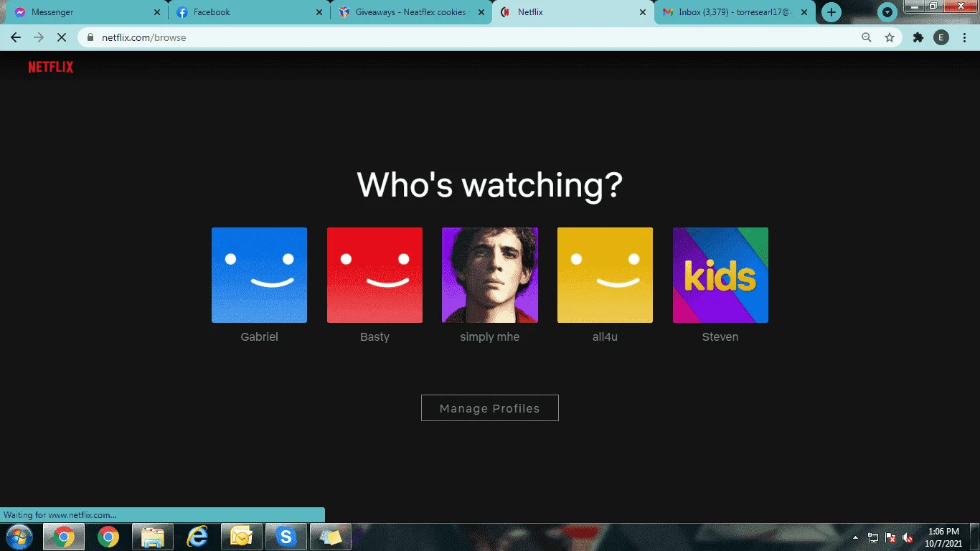Open the Action Center flag icon
980x551 pixels.
click(x=890, y=537)
